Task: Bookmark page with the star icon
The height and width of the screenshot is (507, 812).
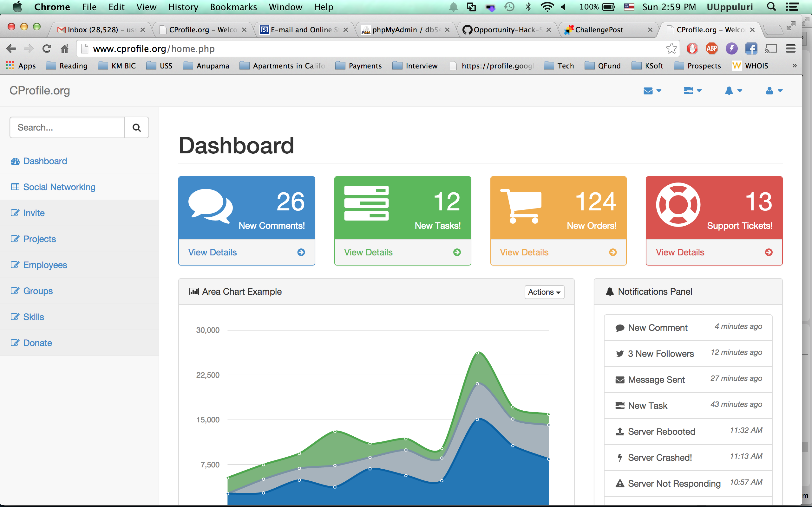Action: pos(671,48)
